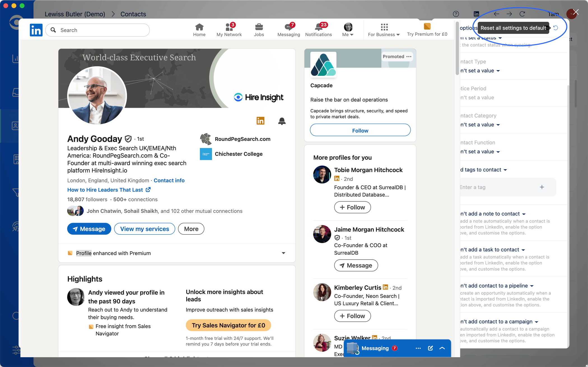This screenshot has height=367, width=588.
Task: Click the compose message icon in Messaging bar
Action: (x=430, y=348)
